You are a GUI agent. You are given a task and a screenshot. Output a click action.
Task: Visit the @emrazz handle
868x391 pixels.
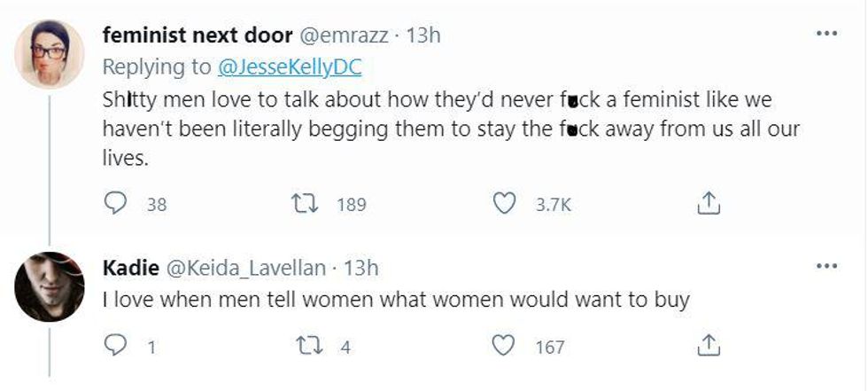tap(346, 35)
